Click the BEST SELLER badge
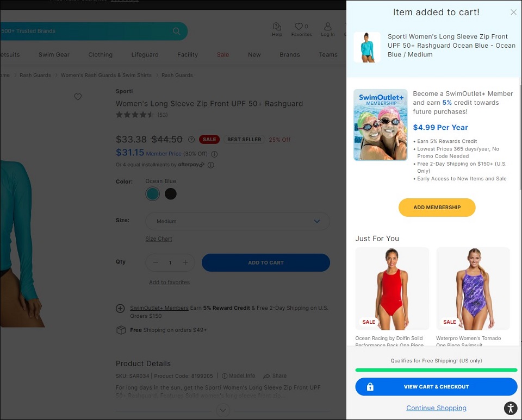Screen dimensions: 522x420 (244, 140)
